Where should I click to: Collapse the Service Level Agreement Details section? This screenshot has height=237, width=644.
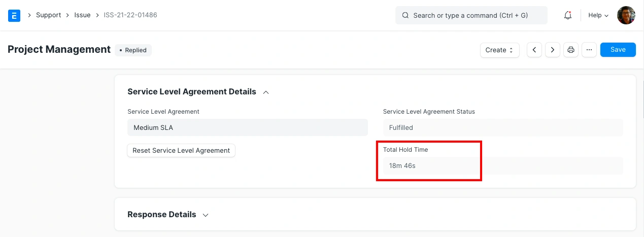(266, 92)
